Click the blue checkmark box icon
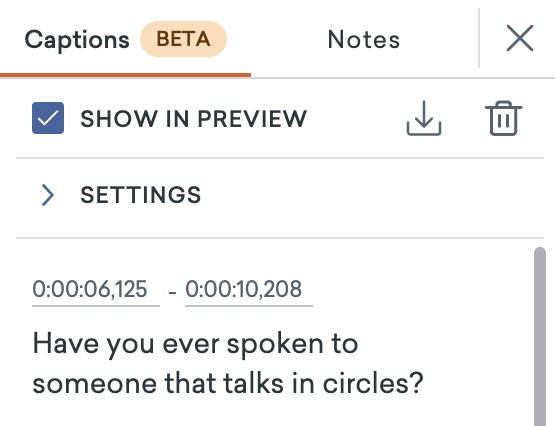Viewport: 555px width, 426px height. (48, 118)
